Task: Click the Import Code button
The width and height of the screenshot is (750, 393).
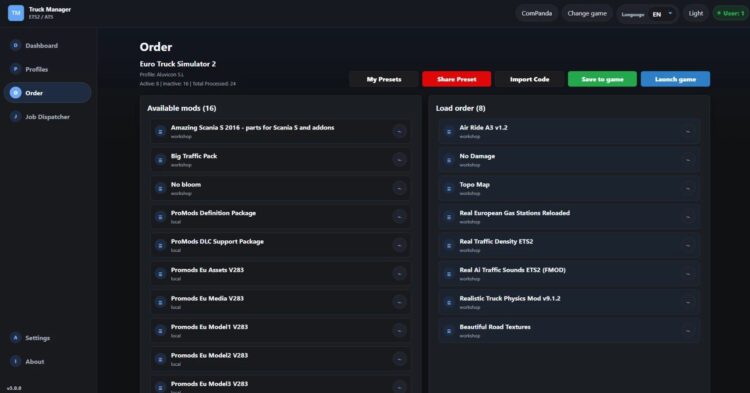Action: click(529, 79)
